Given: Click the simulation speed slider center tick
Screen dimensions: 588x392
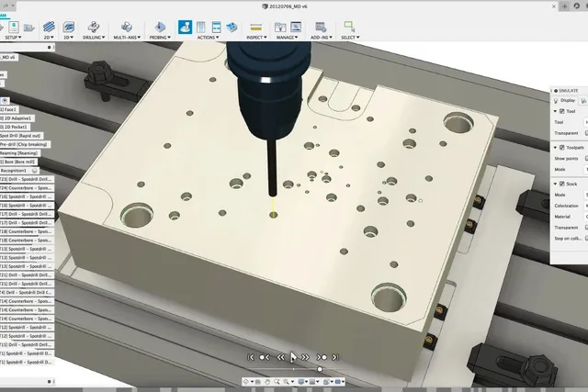Looking at the screenshot, I should coord(293,369).
